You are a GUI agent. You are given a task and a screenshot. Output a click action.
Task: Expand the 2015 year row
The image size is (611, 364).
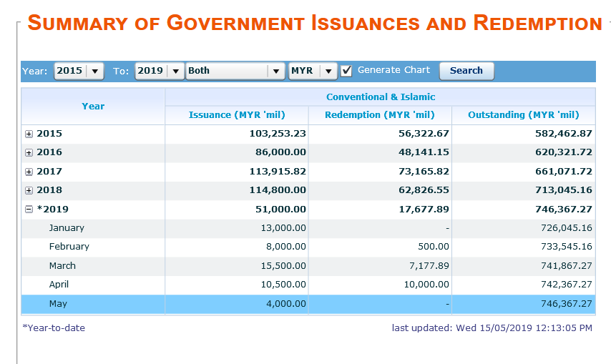coord(29,134)
